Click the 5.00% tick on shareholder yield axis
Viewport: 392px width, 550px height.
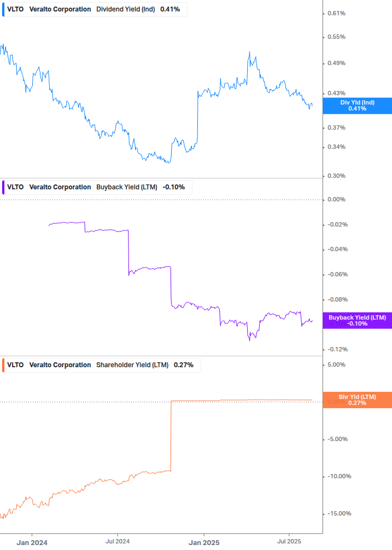pyautogui.click(x=336, y=365)
